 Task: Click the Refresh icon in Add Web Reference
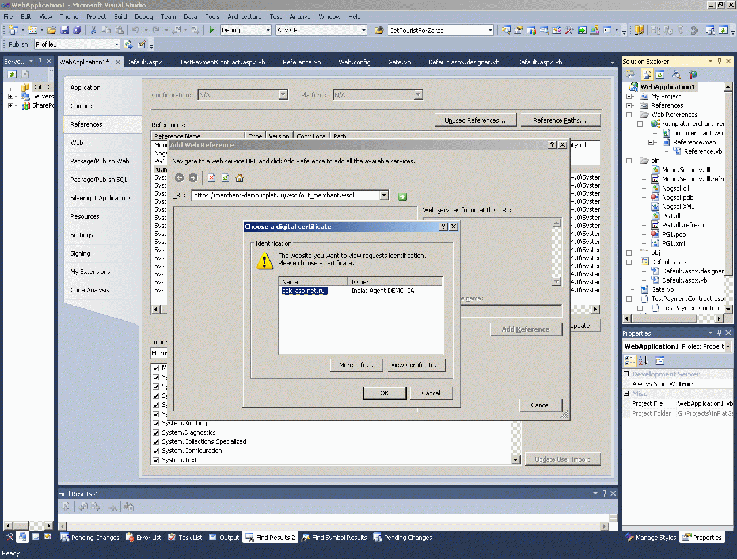click(226, 178)
